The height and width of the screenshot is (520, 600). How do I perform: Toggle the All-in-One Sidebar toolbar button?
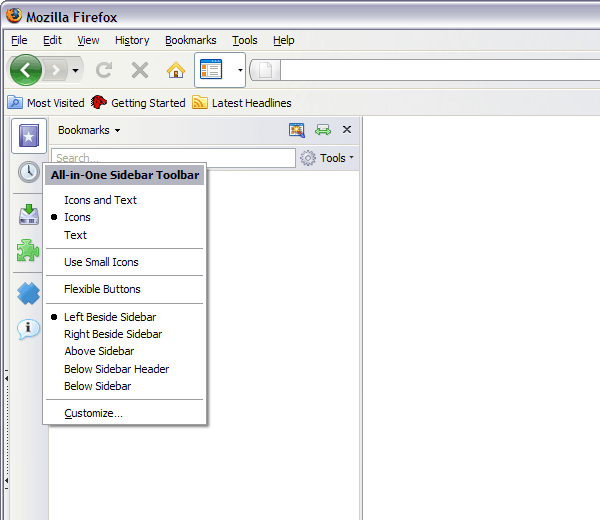tap(211, 70)
